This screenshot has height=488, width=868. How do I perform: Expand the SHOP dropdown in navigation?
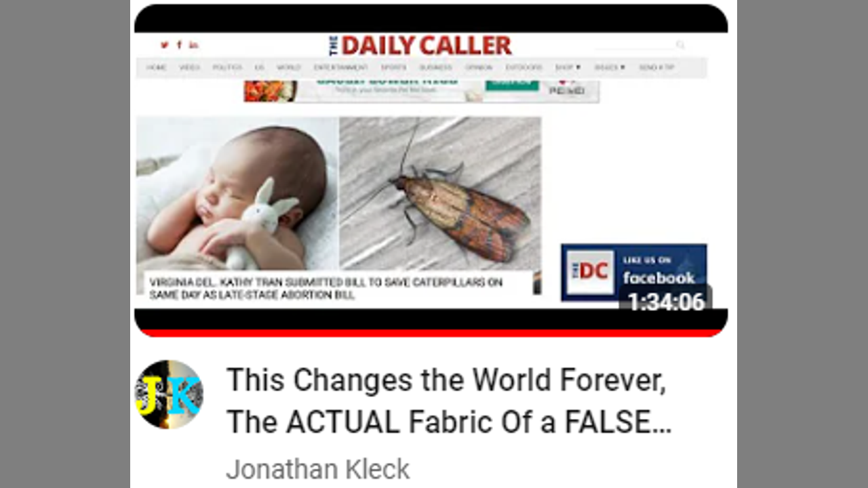(x=568, y=68)
